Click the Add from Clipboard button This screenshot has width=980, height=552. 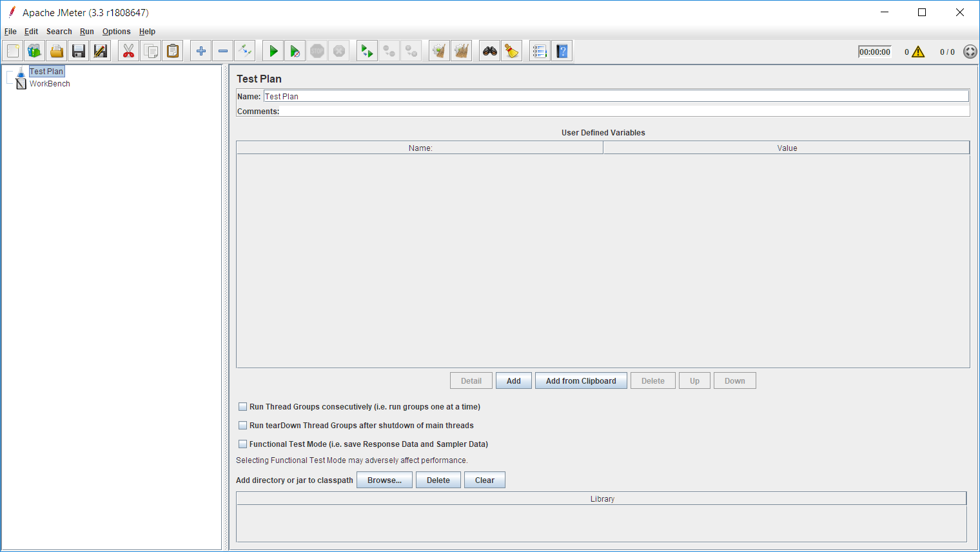pyautogui.click(x=581, y=381)
